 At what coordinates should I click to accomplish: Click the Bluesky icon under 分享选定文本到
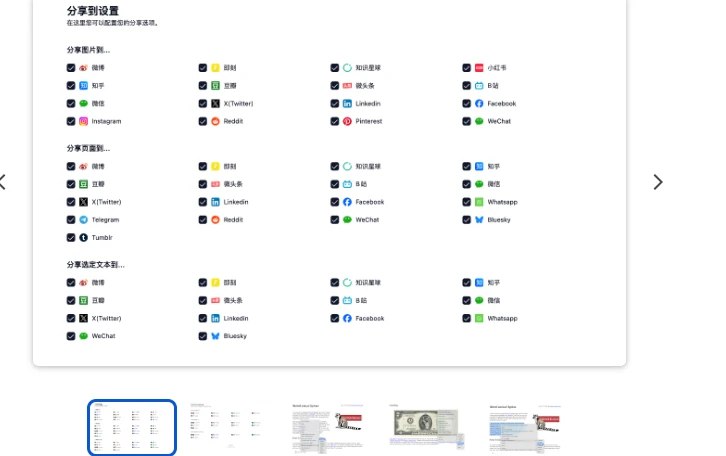tap(215, 336)
